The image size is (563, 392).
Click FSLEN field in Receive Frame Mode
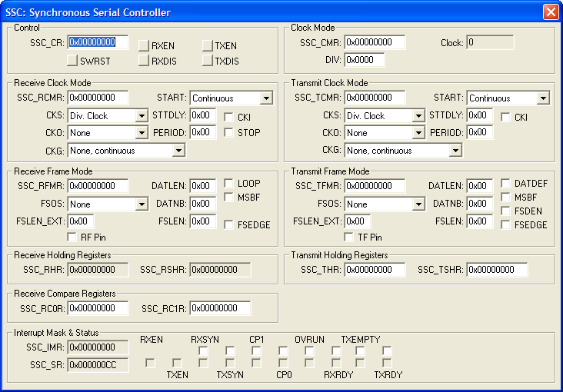[203, 221]
